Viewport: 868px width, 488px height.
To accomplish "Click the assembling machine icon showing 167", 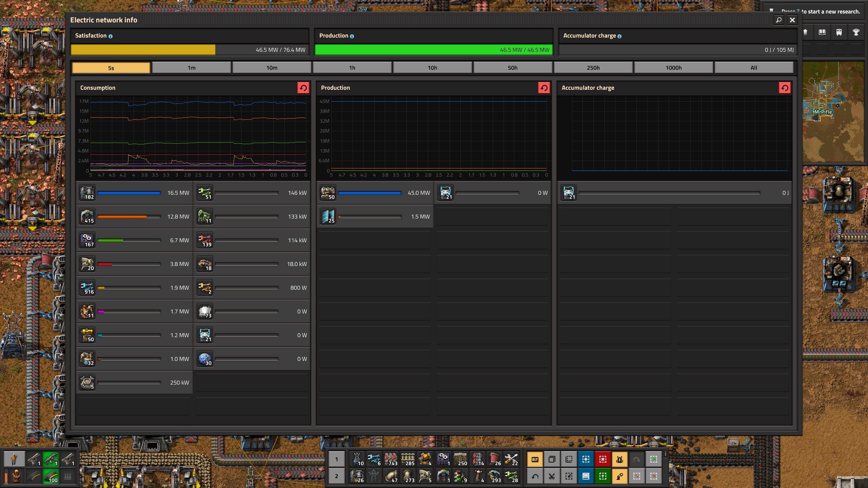I will click(87, 240).
